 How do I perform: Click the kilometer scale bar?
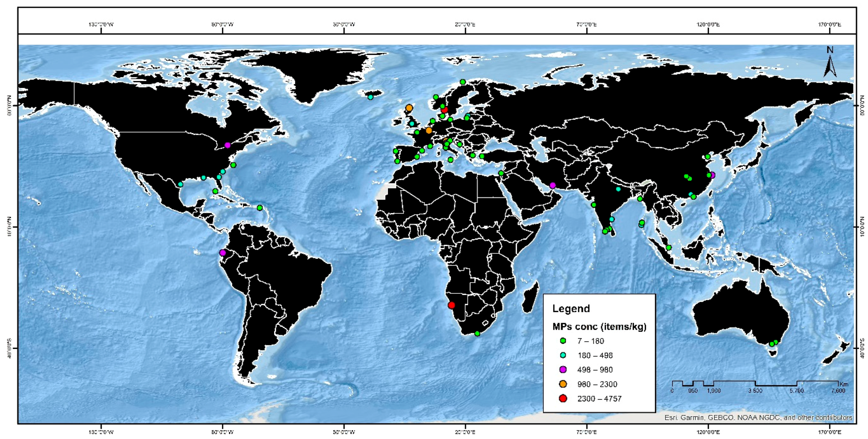click(x=755, y=384)
